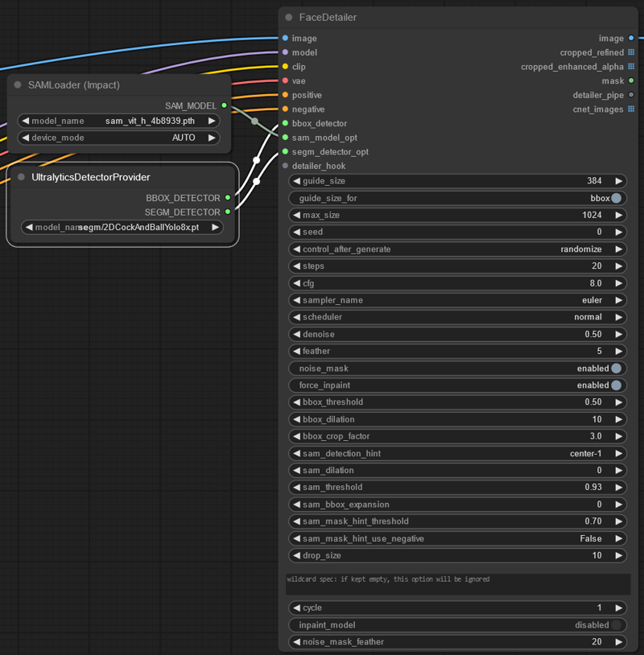Decrease feather with the left arrow
This screenshot has width=644, height=655.
[297, 352]
